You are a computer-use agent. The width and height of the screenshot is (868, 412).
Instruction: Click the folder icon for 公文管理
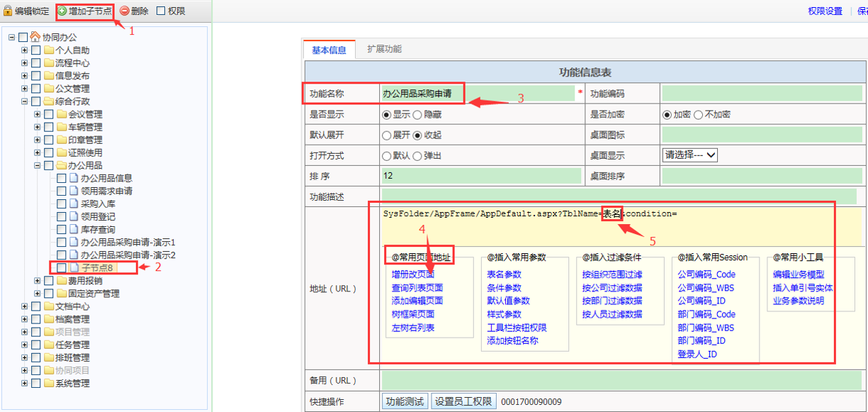48,89
